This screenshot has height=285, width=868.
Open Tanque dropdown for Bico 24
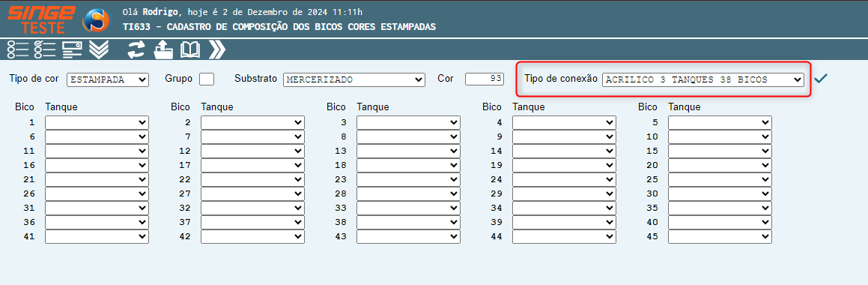point(564,180)
